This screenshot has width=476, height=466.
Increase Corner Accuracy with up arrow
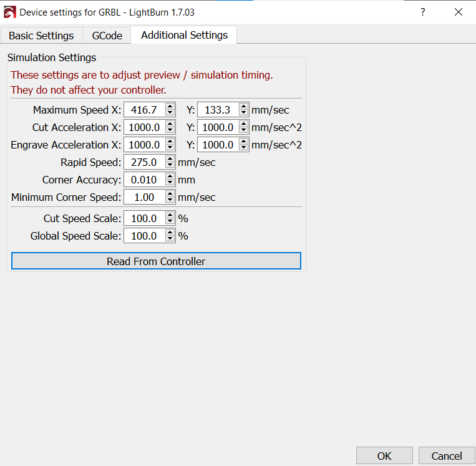coord(170,177)
